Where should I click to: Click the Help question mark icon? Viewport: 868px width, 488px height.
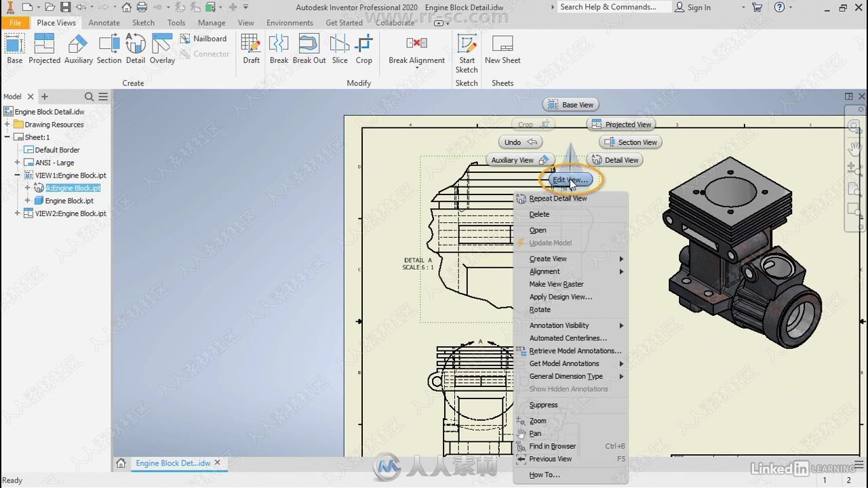coord(779,7)
